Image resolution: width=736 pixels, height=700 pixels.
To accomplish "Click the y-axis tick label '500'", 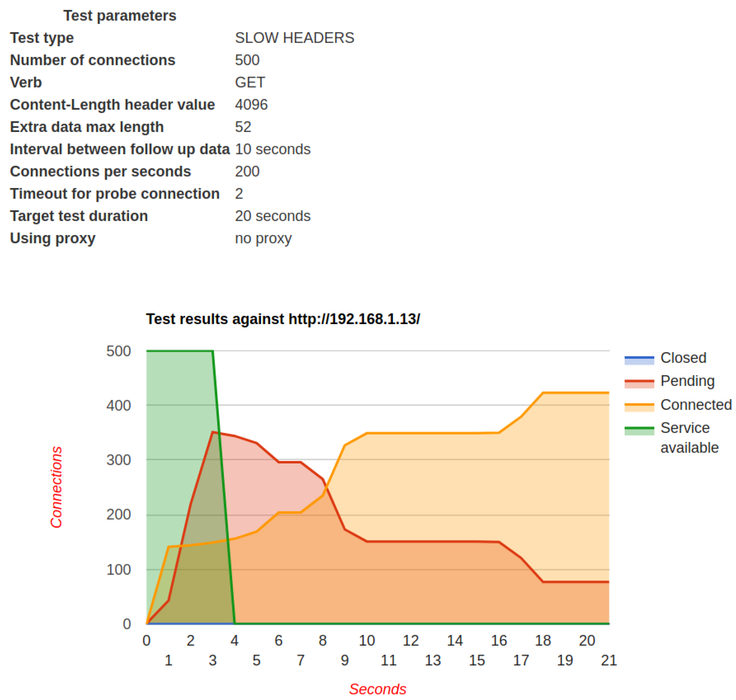I will pos(118,351).
